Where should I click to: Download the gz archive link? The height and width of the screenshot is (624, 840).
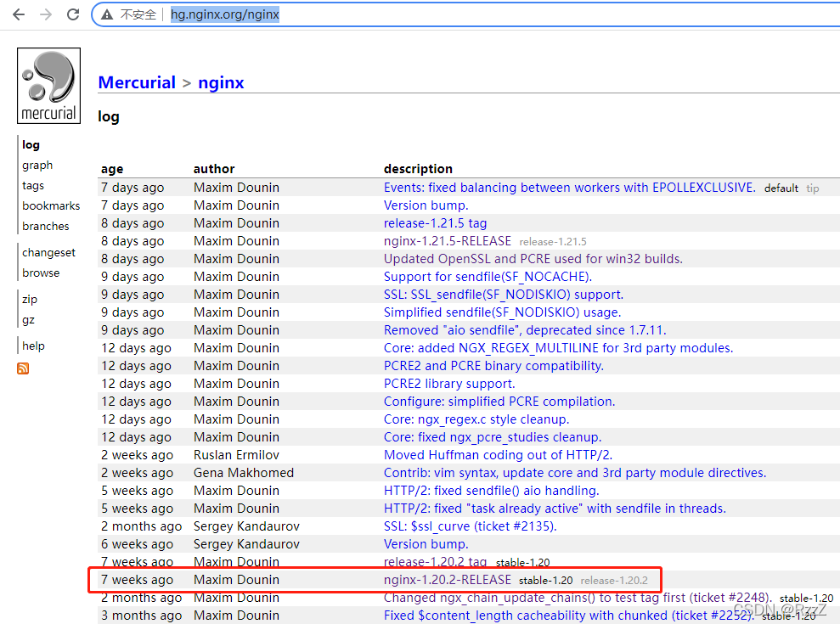tap(28, 320)
